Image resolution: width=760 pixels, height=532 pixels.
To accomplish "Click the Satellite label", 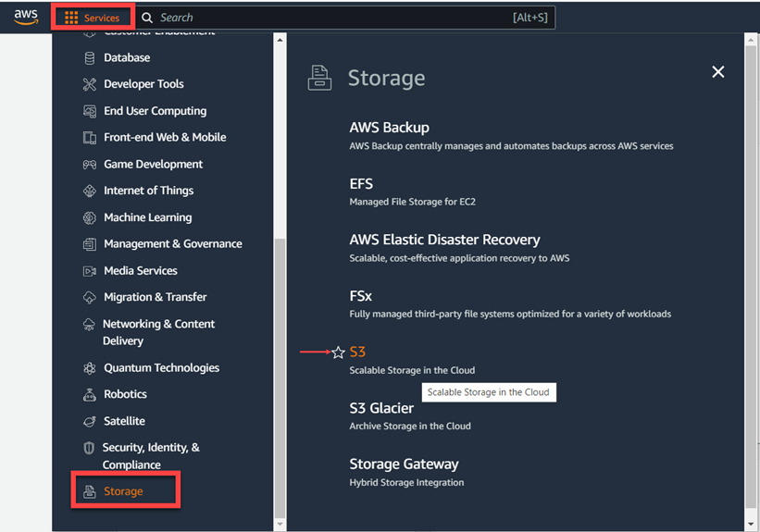I will [x=124, y=421].
